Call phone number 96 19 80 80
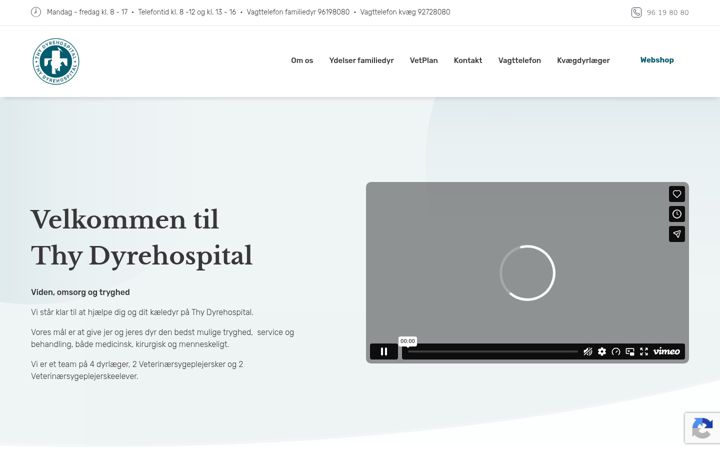The width and height of the screenshot is (720, 450). point(668,12)
